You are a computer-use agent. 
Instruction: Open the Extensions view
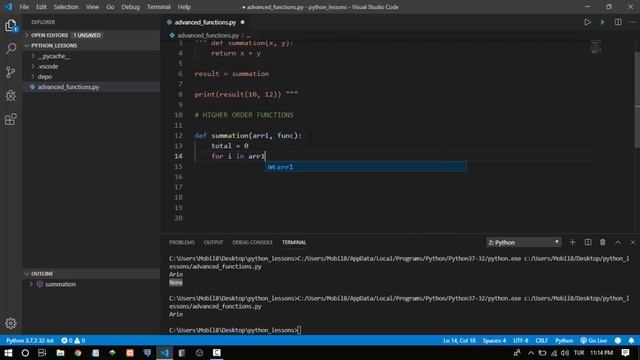11,119
